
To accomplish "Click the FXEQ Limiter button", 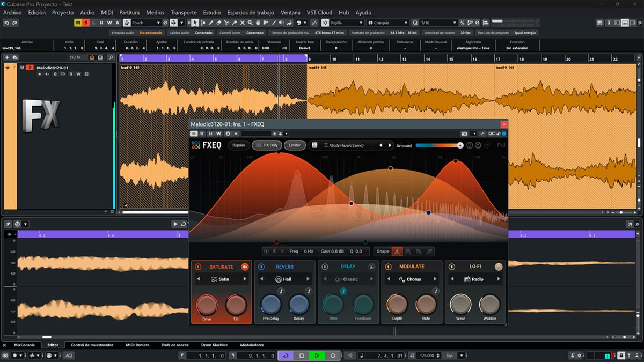I will click(x=295, y=145).
